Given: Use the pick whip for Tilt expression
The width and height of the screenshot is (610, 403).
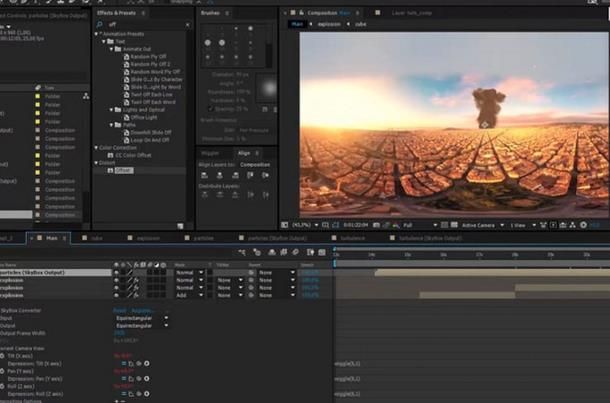Looking at the screenshot, I should click(x=139, y=364).
